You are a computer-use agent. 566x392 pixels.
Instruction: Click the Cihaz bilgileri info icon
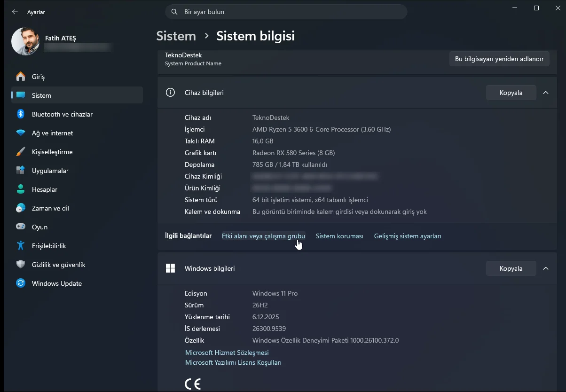(170, 93)
